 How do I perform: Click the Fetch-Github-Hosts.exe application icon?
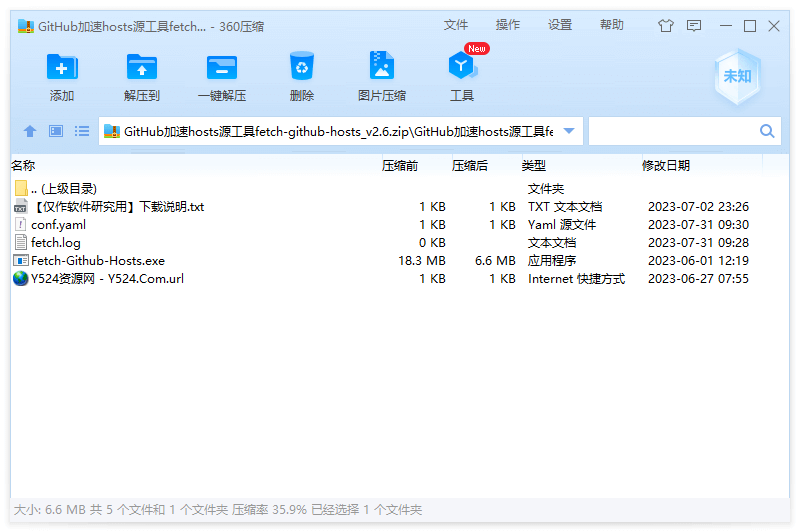click(20, 261)
